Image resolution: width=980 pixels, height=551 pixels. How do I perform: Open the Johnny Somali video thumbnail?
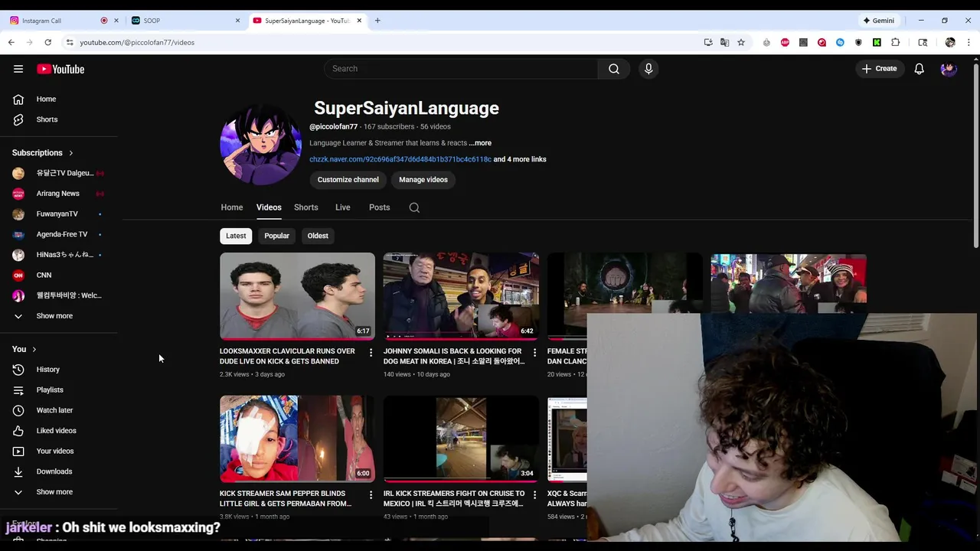click(x=461, y=296)
